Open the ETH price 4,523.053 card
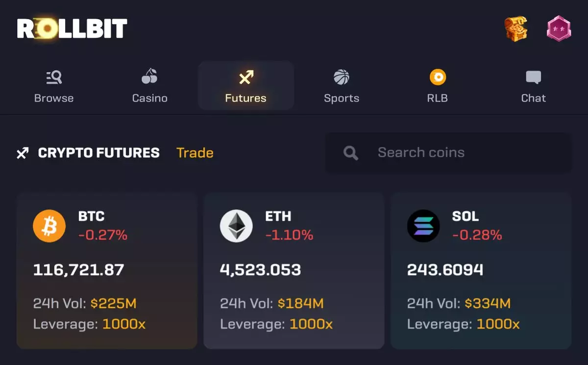588x365 pixels. [294, 270]
